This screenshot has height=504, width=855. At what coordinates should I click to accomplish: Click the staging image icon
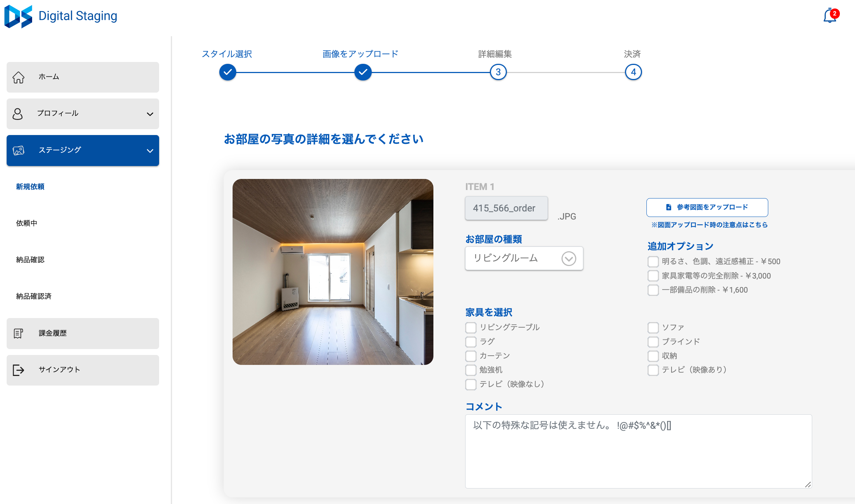pos(18,150)
